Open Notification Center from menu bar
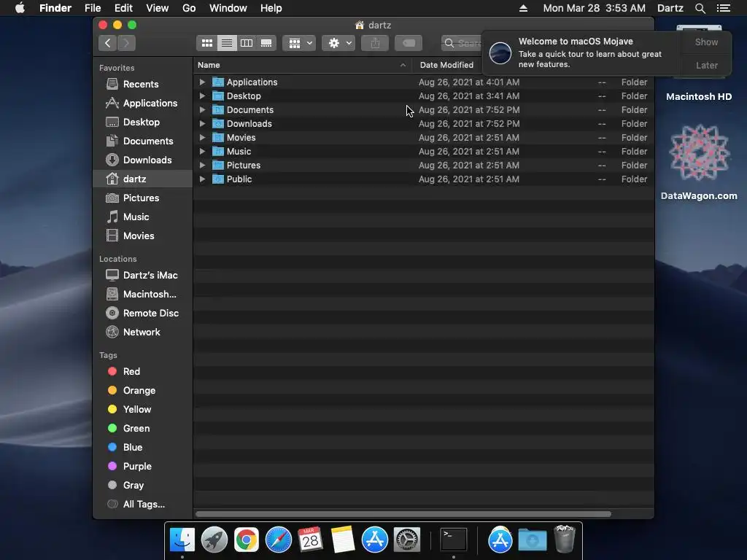 click(724, 8)
